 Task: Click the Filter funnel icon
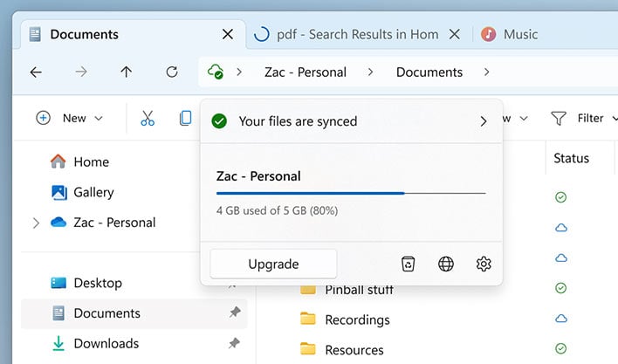pos(558,118)
